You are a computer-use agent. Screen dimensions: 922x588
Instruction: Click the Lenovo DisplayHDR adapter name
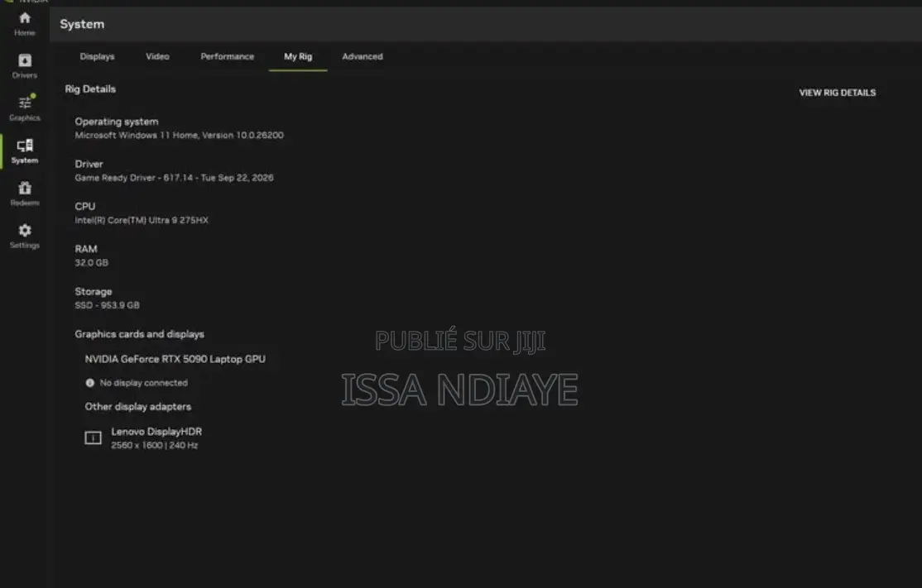click(x=156, y=431)
